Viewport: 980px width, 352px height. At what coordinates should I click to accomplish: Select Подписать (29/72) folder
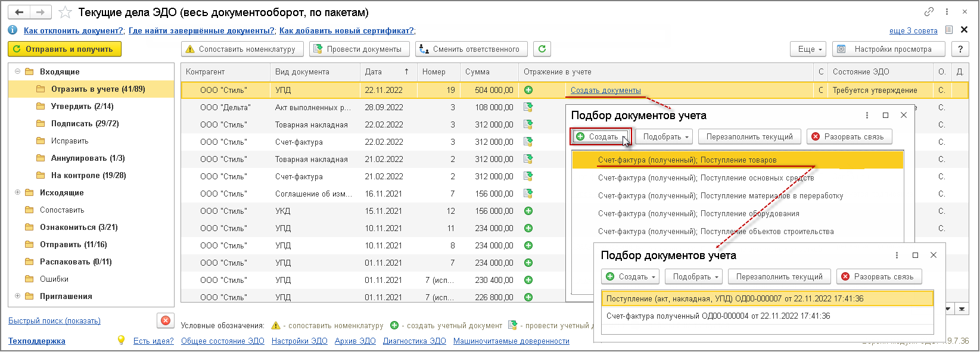[x=85, y=123]
